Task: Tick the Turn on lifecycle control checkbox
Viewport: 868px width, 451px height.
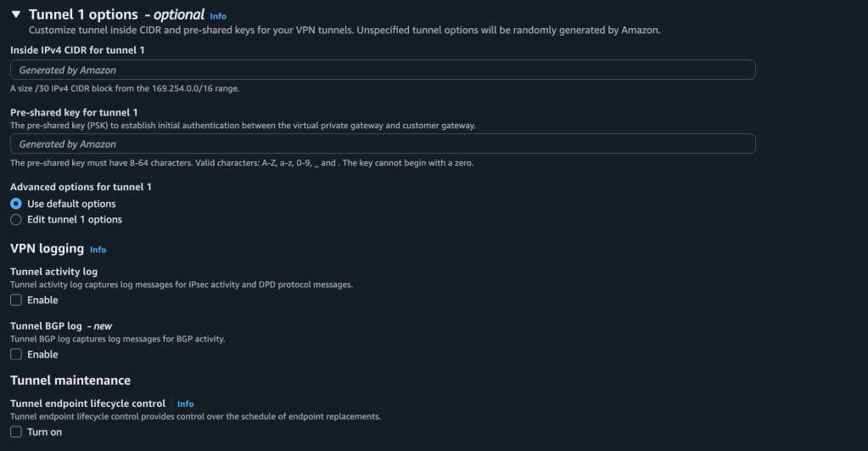Action: coord(16,432)
